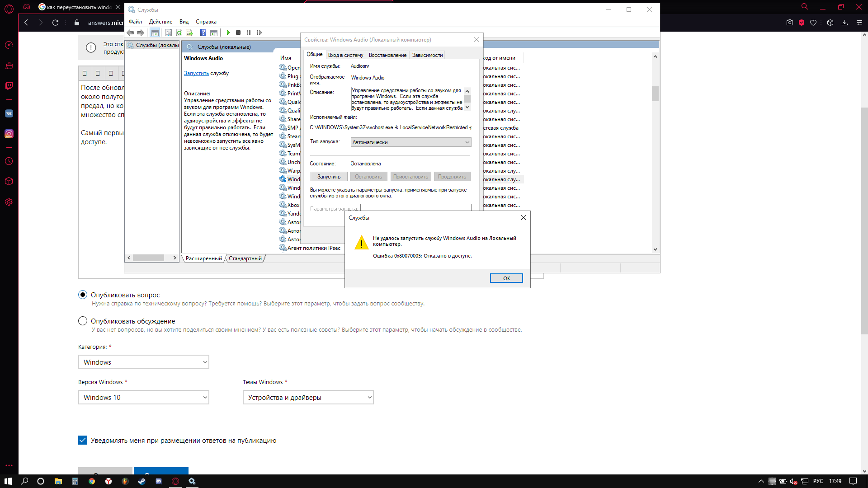This screenshot has height=488, width=868.
Task: Select "Службы (локальные)" tree node
Action: 154,45
